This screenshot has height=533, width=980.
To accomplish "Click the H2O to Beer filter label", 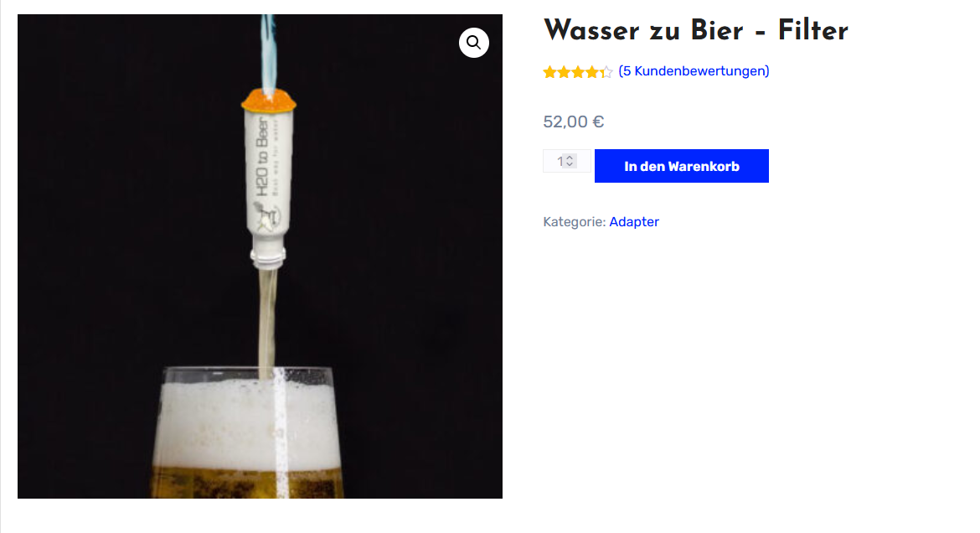I will (263, 157).
